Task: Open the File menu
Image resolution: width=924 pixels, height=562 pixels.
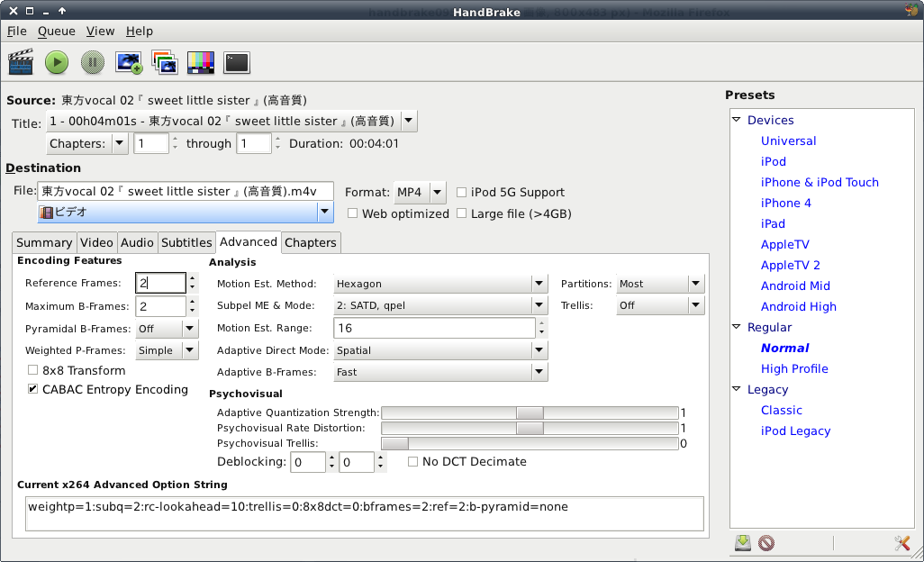Action: pos(16,32)
